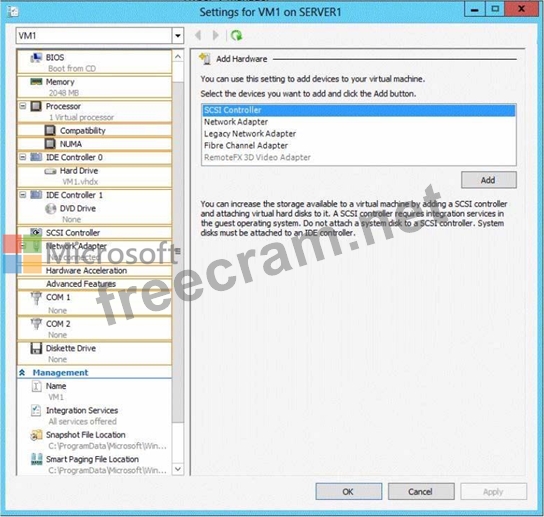Click the Hard Drive disk icon
The width and height of the screenshot is (544, 517).
50,171
